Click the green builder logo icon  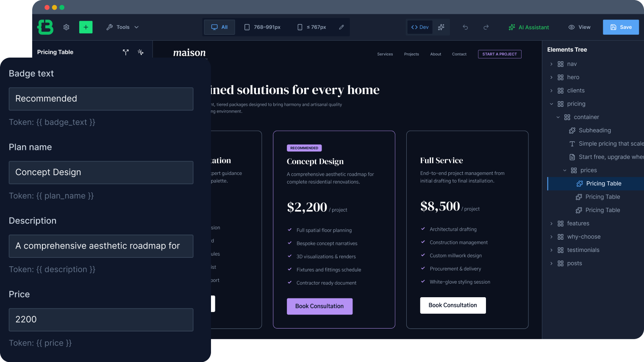45,27
